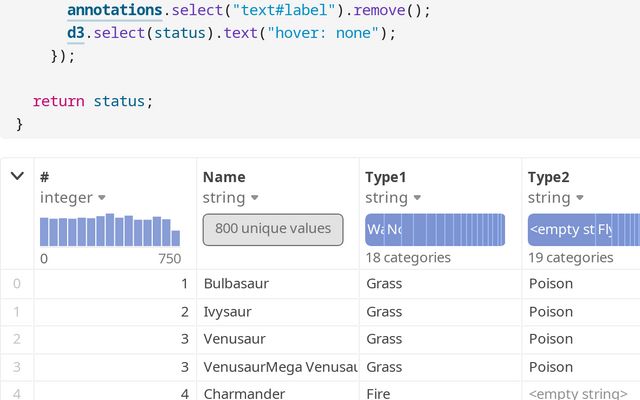Screen dimensions: 640x400
Task: Select the Type1 column header
Action: 386,177
